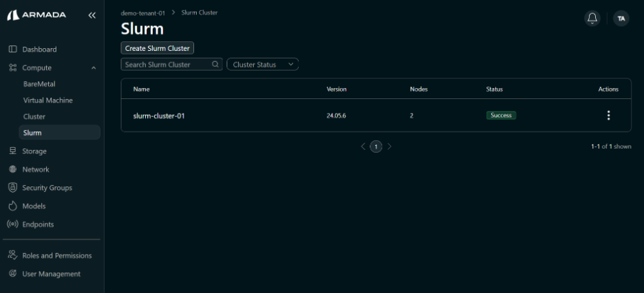The width and height of the screenshot is (644, 293).
Task: Click the Name column header
Action: click(x=141, y=89)
